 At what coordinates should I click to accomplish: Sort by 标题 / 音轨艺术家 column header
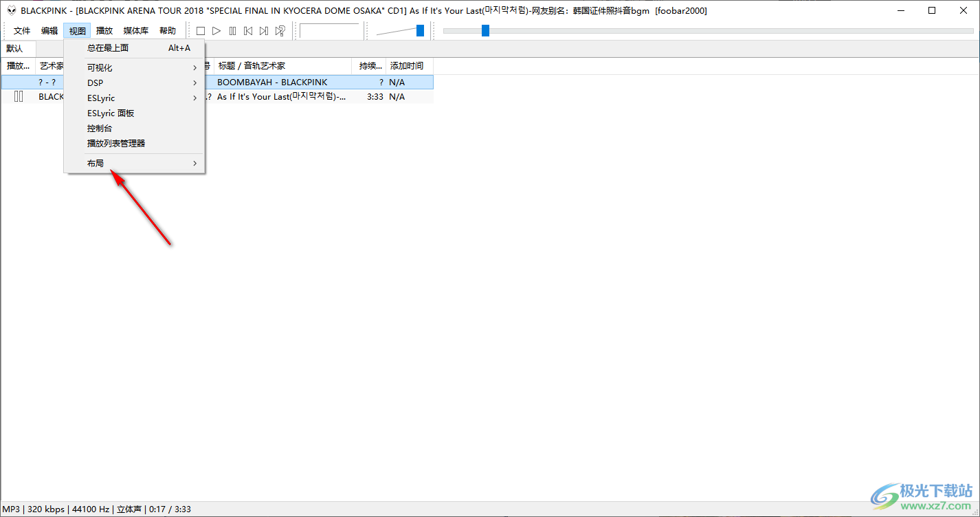pyautogui.click(x=283, y=66)
